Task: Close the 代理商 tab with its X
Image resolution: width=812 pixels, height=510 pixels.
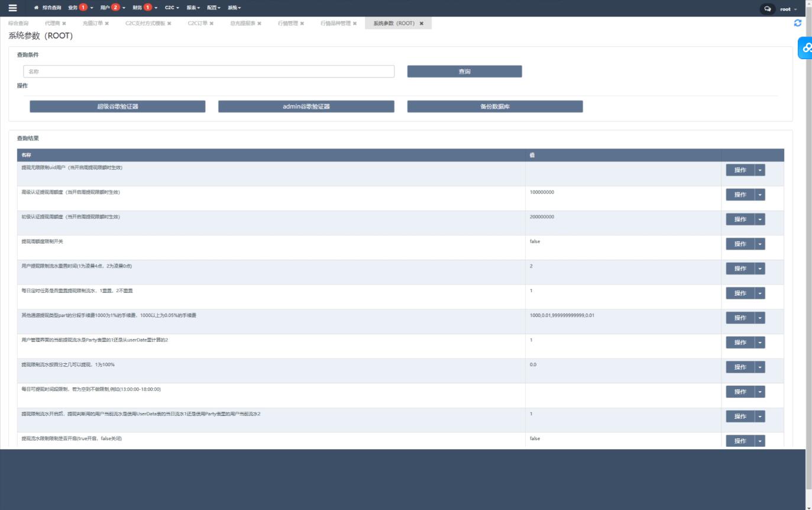Action: (64, 24)
